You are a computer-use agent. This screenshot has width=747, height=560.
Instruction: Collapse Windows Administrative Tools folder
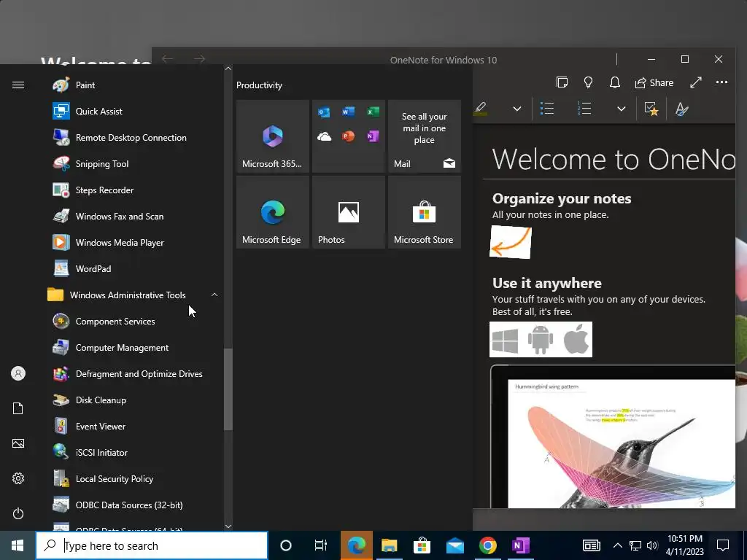pos(214,295)
